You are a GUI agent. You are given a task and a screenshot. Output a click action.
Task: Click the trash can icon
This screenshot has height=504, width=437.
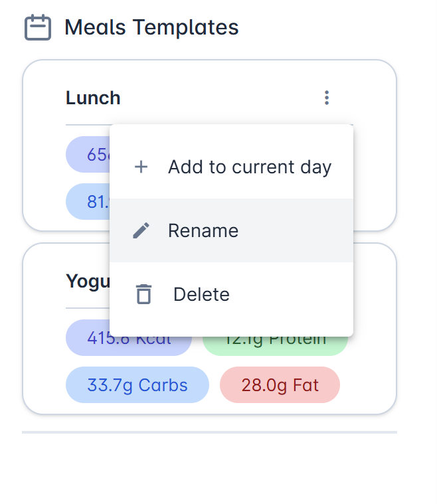click(x=143, y=294)
